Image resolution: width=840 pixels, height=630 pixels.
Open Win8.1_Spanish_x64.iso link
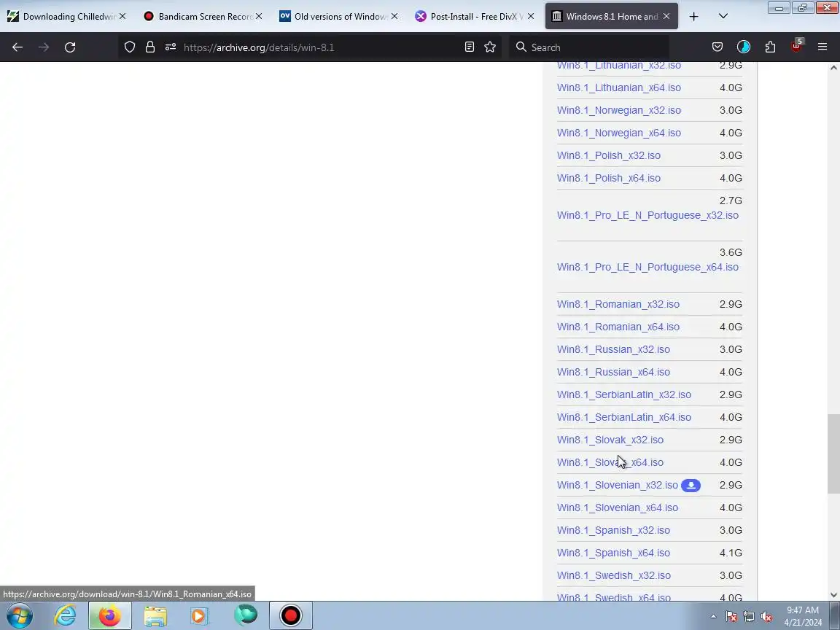pyautogui.click(x=613, y=553)
